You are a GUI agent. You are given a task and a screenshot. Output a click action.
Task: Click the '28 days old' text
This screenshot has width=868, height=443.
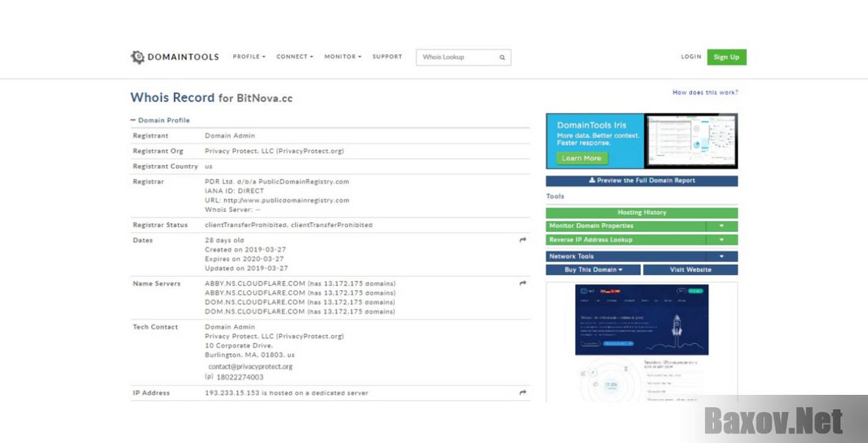223,240
